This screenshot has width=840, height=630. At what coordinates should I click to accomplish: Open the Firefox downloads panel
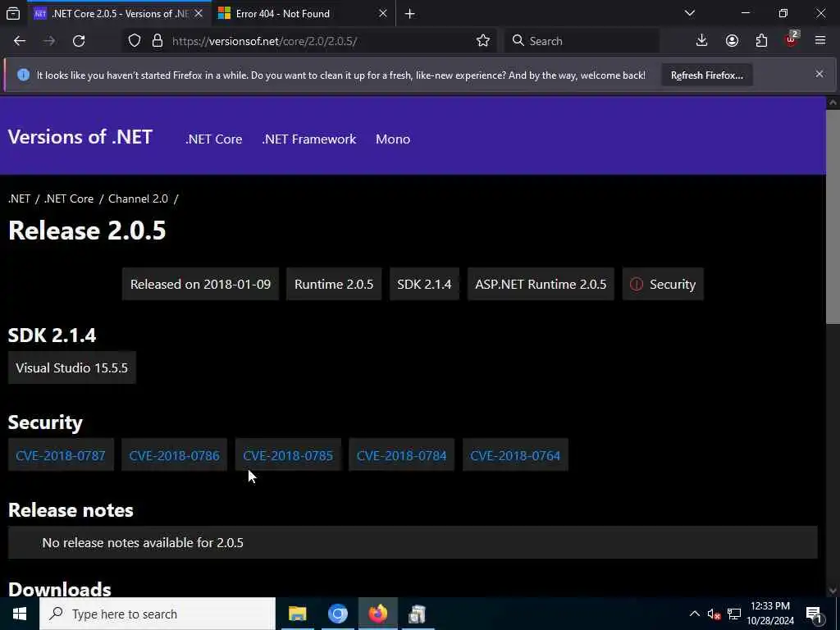(x=701, y=41)
